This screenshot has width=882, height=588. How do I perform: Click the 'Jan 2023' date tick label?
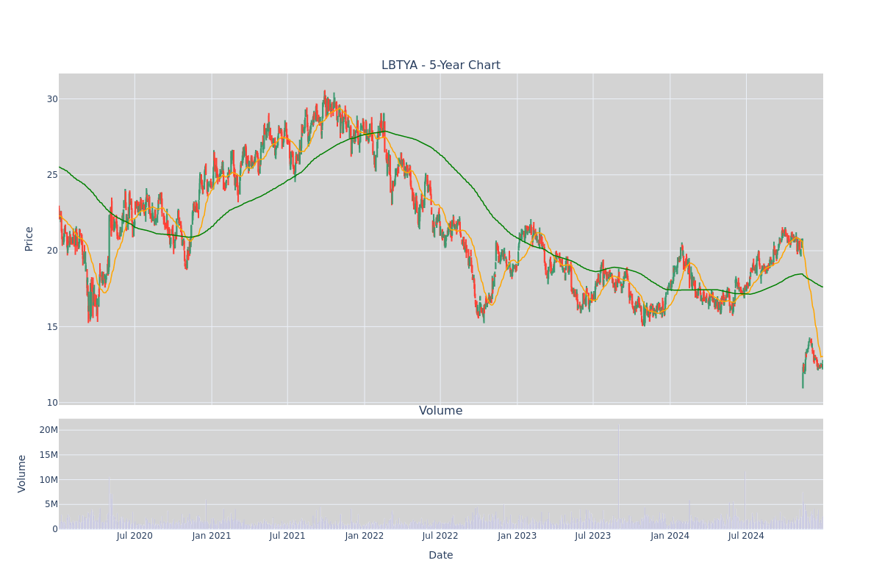tap(517, 536)
